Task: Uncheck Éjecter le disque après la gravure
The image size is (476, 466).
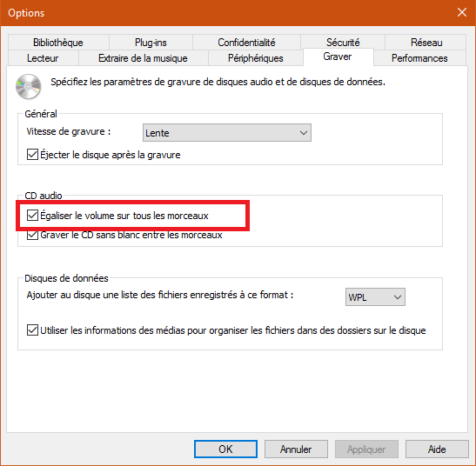Action: pos(32,155)
